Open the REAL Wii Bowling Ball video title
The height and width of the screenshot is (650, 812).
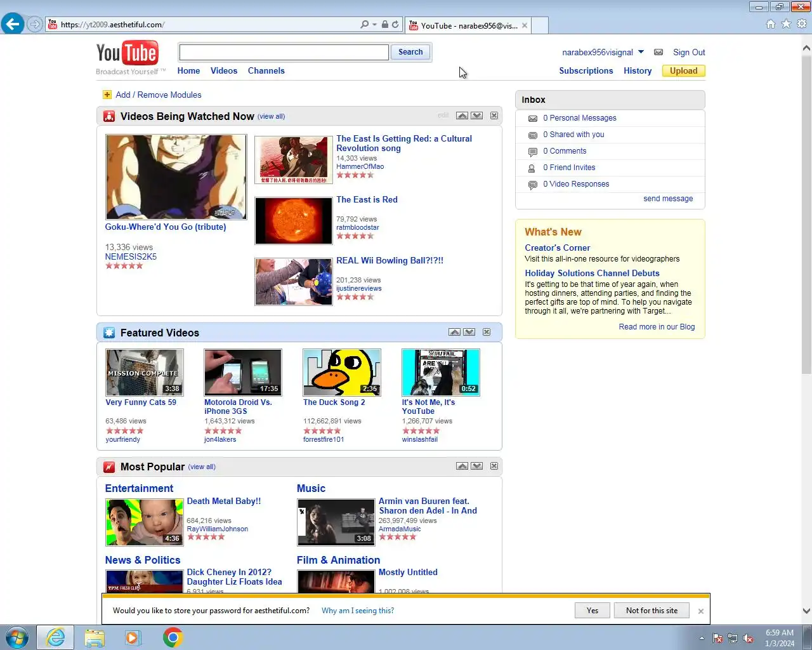[390, 260]
